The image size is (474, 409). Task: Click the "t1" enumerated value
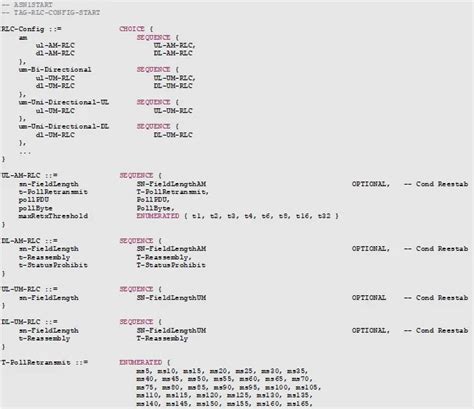pyautogui.click(x=197, y=216)
